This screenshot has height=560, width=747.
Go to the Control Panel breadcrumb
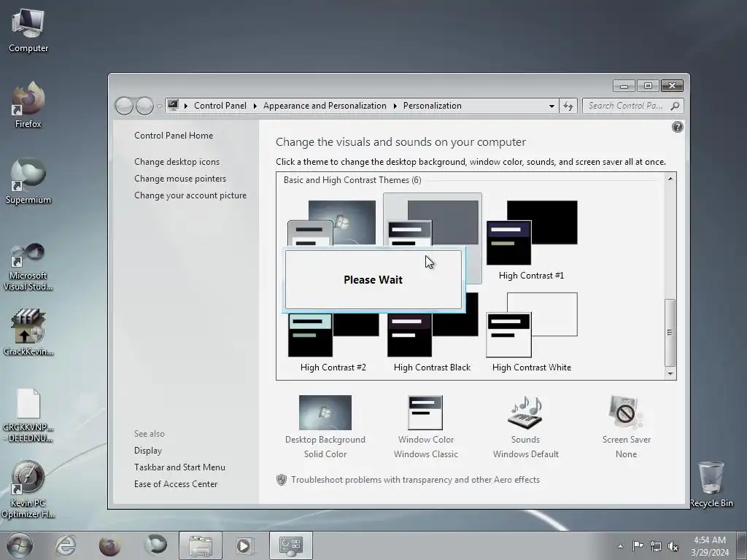220,106
